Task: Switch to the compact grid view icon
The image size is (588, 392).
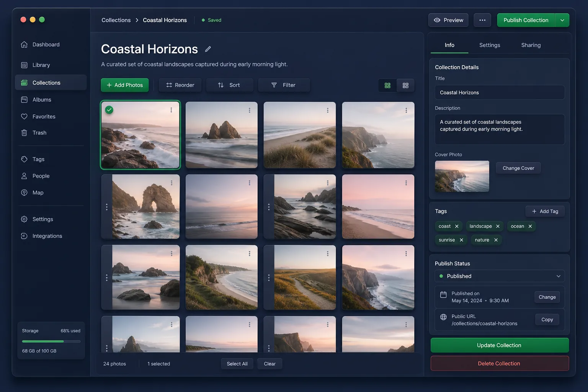Action: pyautogui.click(x=405, y=85)
